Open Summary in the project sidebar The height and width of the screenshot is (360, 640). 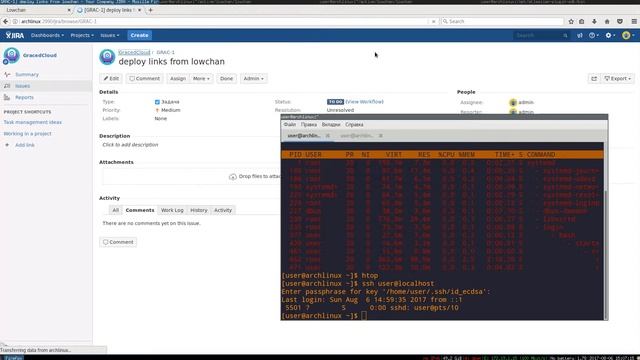tap(27, 75)
